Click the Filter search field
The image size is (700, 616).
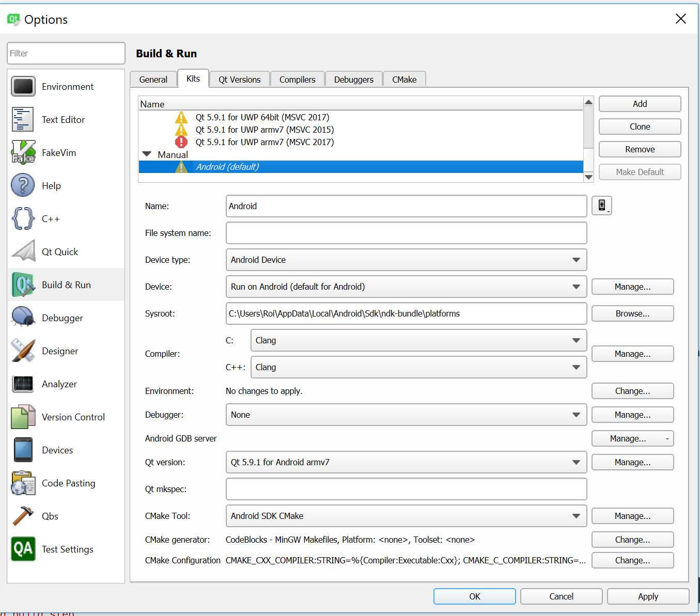point(66,53)
